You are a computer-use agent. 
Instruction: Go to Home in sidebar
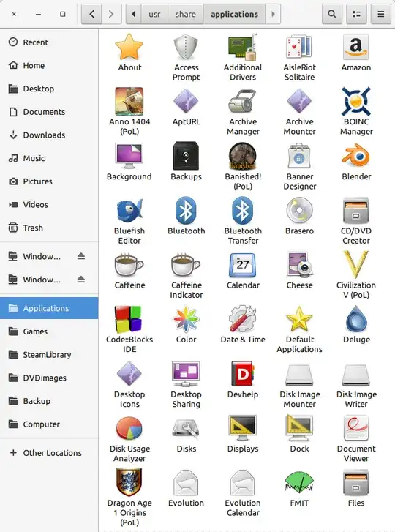click(49, 65)
